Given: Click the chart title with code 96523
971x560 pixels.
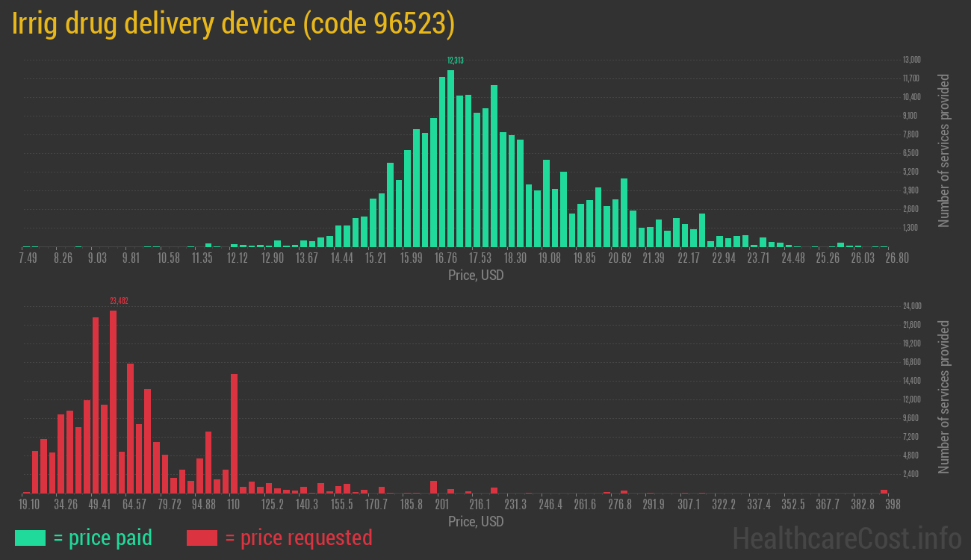Looking at the screenshot, I should click(x=233, y=24).
